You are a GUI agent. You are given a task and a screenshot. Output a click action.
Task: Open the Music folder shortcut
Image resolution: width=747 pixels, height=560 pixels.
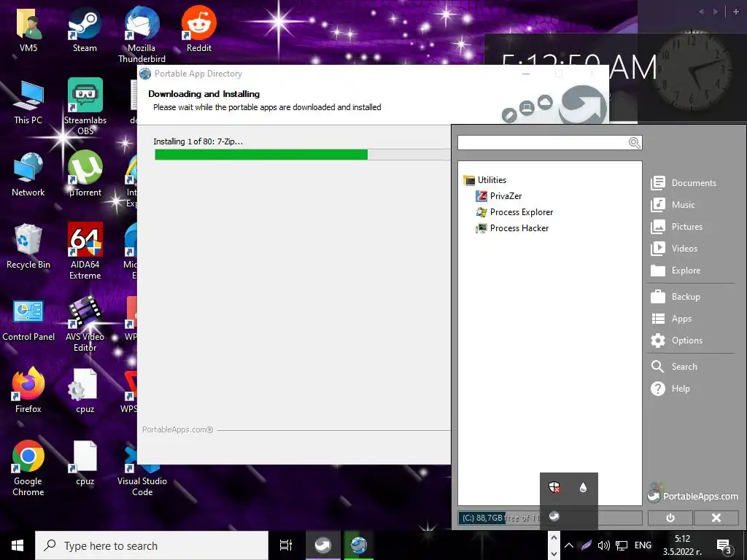click(673, 205)
